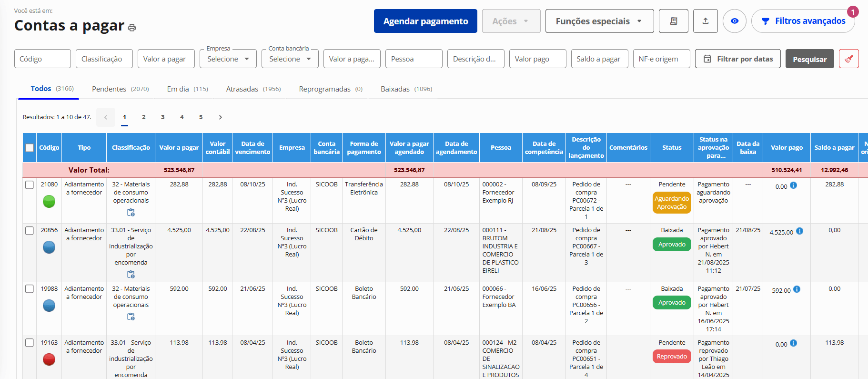
Task: Tick the checkbox for entry 19163
Action: coord(30,343)
